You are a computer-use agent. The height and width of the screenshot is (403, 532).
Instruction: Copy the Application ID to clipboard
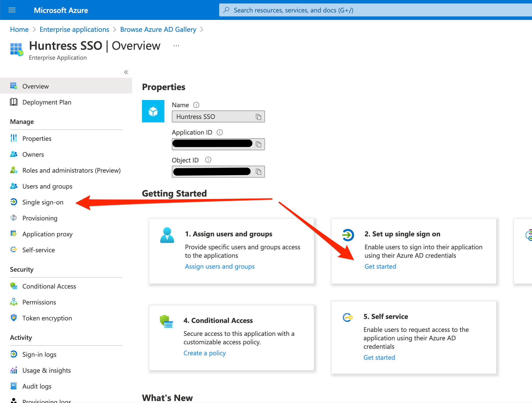(259, 144)
